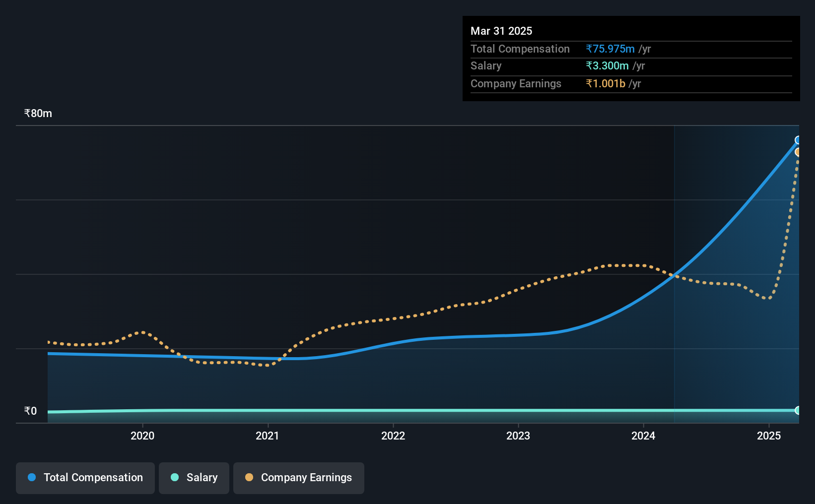Click the ₹3.300m salary value
This screenshot has height=504, width=815.
(607, 65)
